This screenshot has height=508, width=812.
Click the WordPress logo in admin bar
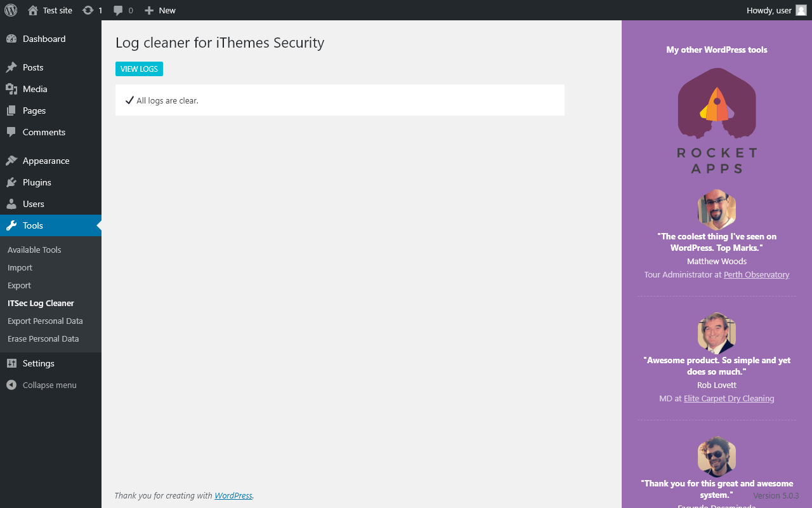tap(11, 10)
